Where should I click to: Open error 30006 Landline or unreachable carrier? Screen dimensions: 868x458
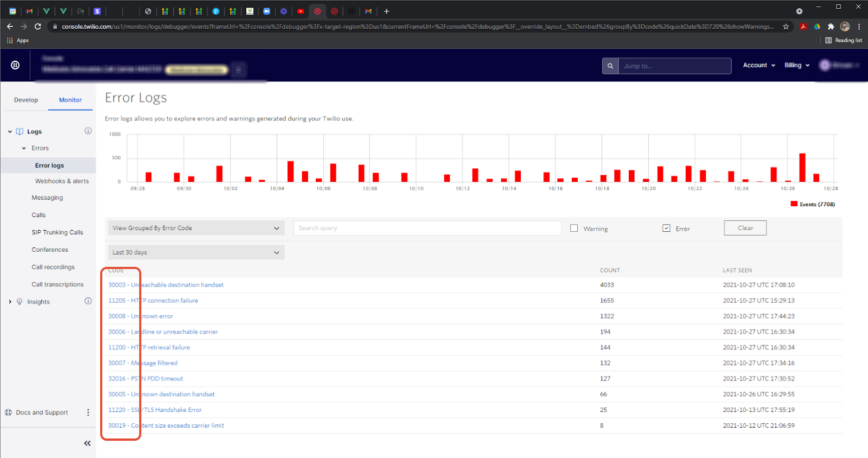(163, 332)
